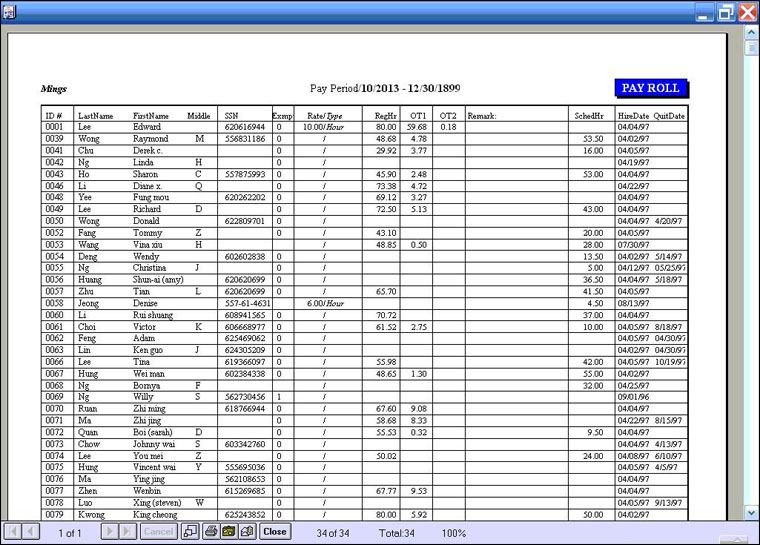Click first name 'Shun-ai (amy)'
Image resolution: width=760 pixels, height=545 pixels.
click(x=158, y=280)
